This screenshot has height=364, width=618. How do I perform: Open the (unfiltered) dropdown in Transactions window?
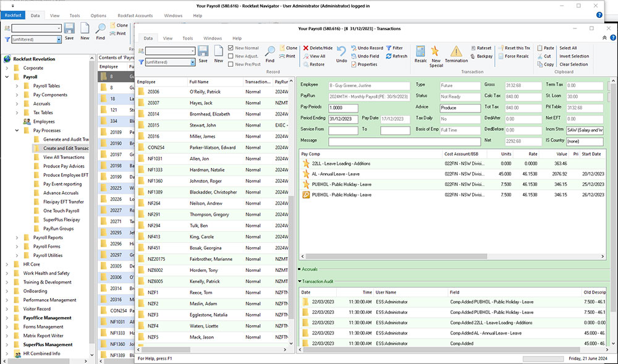[x=192, y=62]
